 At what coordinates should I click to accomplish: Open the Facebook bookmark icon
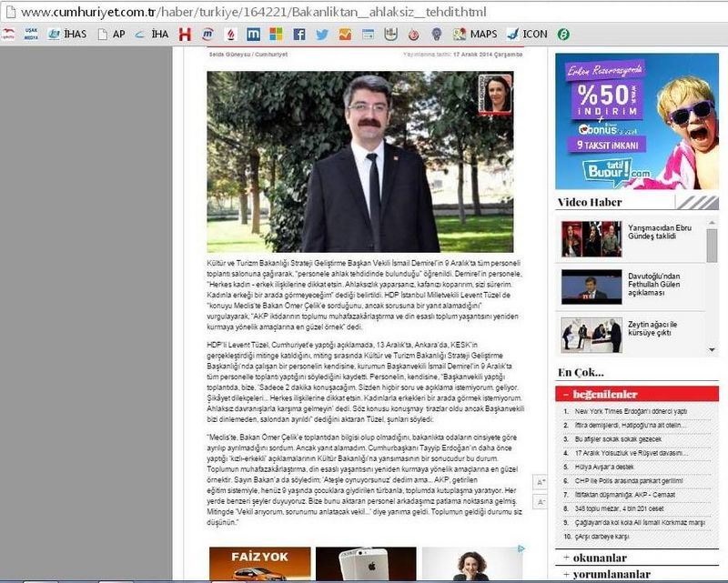pos(299,34)
